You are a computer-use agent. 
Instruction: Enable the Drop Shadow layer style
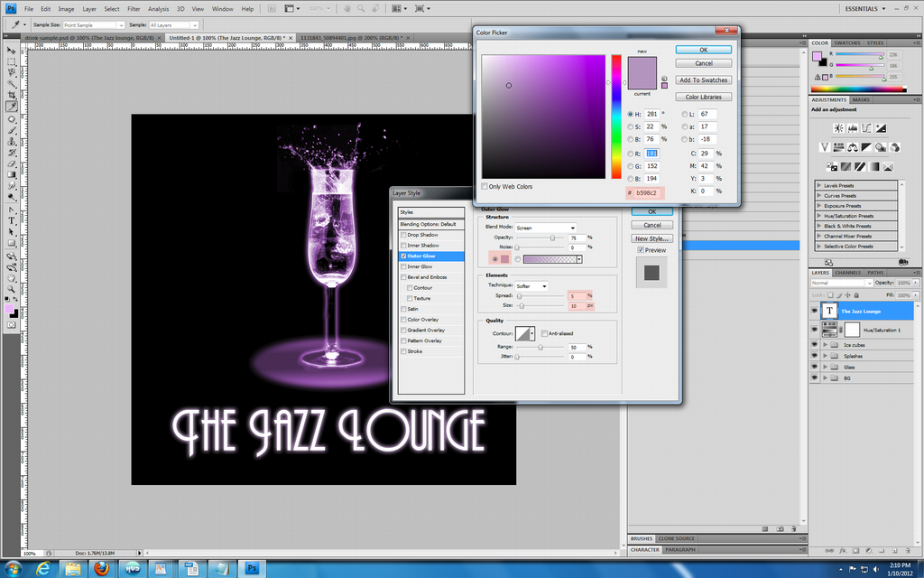coord(403,235)
